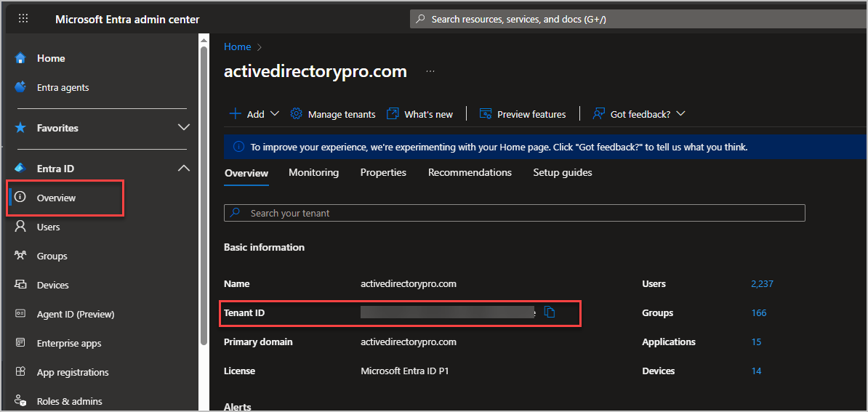Click the App registrations icon
This screenshot has width=868, height=412.
(x=20, y=371)
